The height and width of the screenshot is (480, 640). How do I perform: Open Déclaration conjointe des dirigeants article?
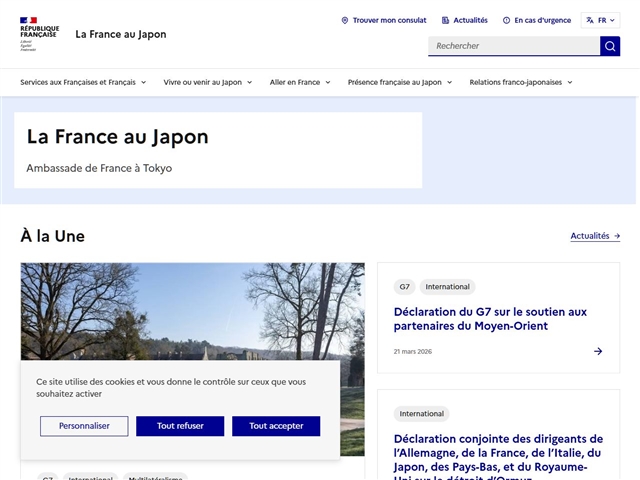point(498,456)
